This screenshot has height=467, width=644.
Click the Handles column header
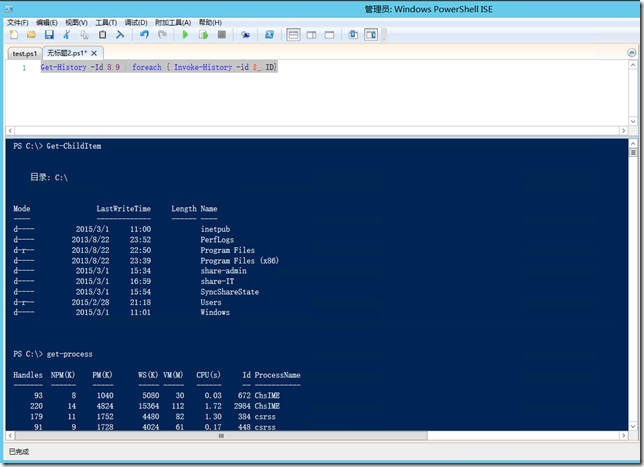coord(28,375)
